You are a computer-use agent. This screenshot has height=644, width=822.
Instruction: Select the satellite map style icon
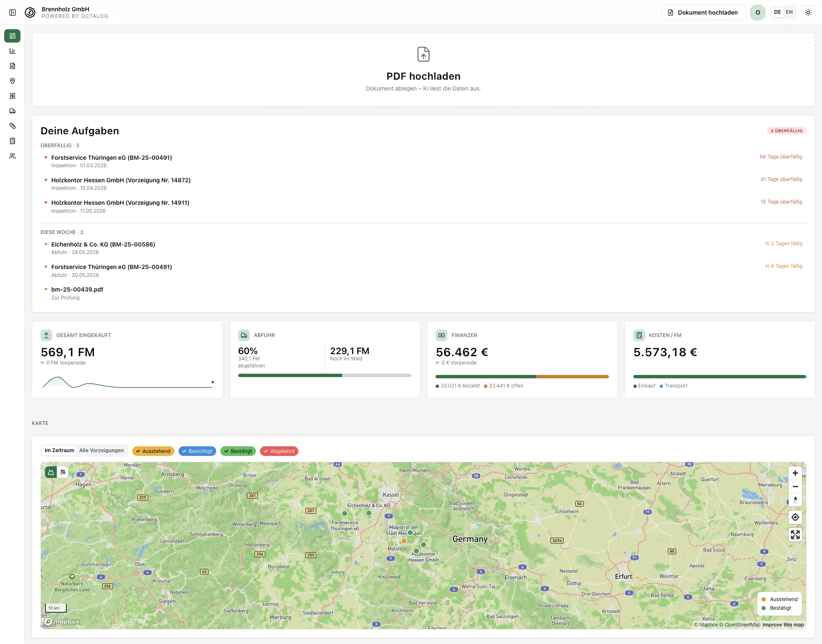63,472
